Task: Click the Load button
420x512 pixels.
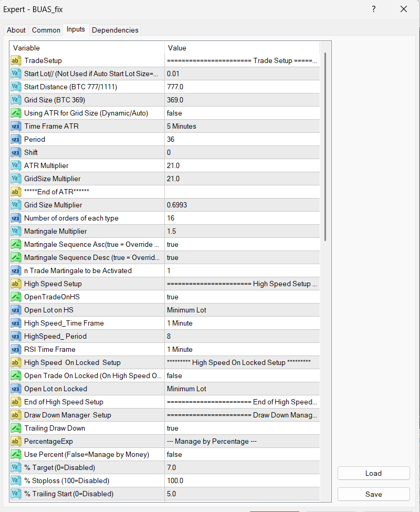Action: click(373, 473)
